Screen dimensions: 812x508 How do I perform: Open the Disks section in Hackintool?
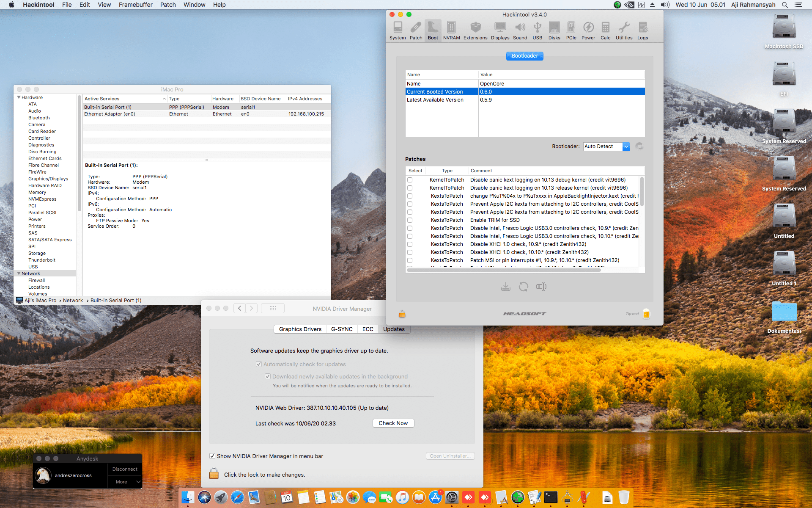point(554,31)
